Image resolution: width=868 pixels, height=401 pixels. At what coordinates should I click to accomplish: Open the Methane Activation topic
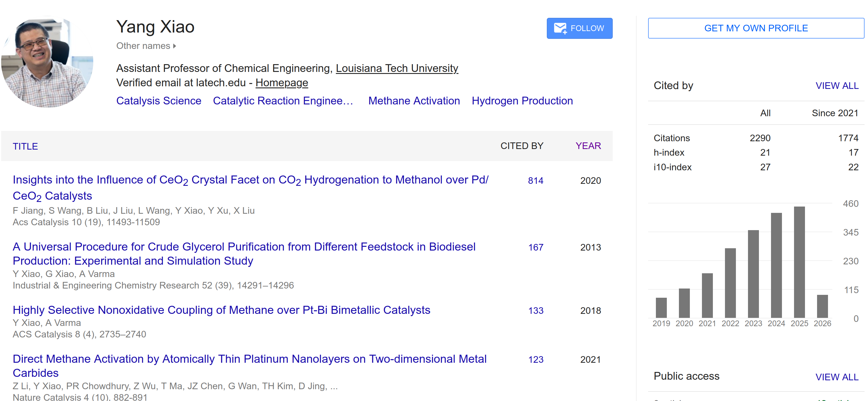coord(414,101)
